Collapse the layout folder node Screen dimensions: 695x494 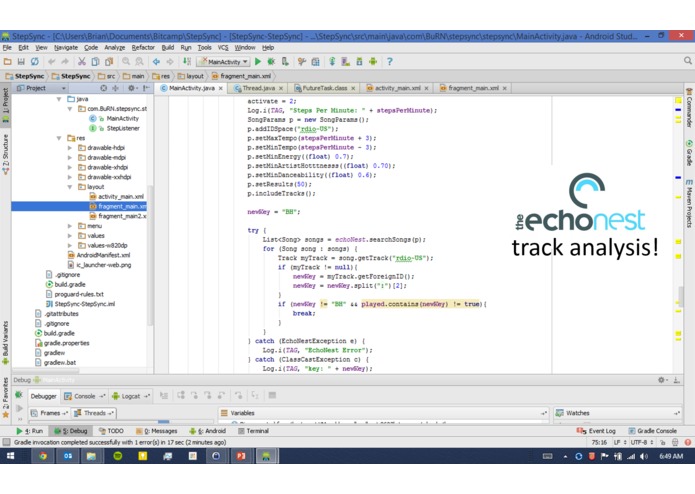70,187
